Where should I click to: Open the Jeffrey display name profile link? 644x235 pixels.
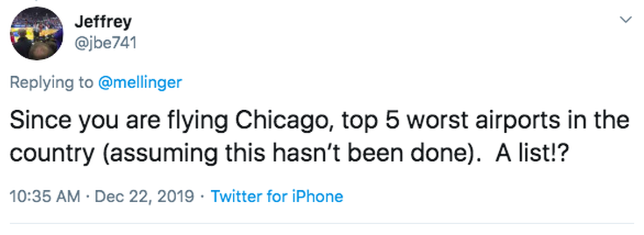coord(103,22)
